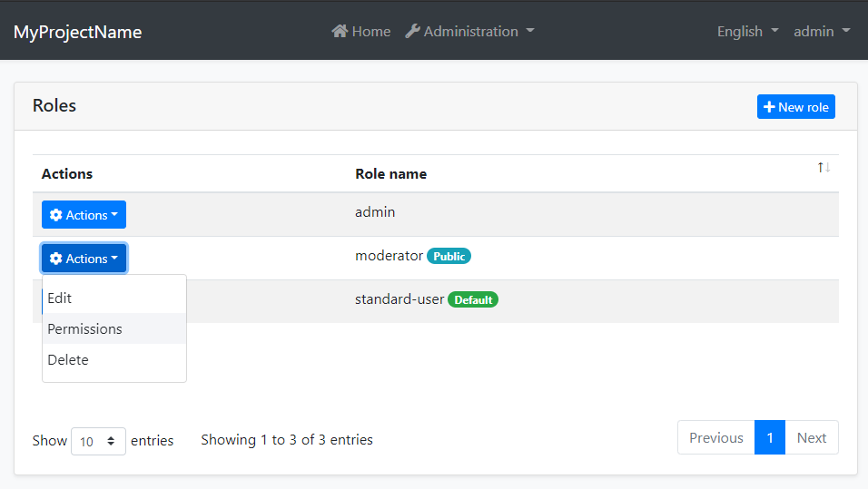Select page 1 in pagination

769,438
